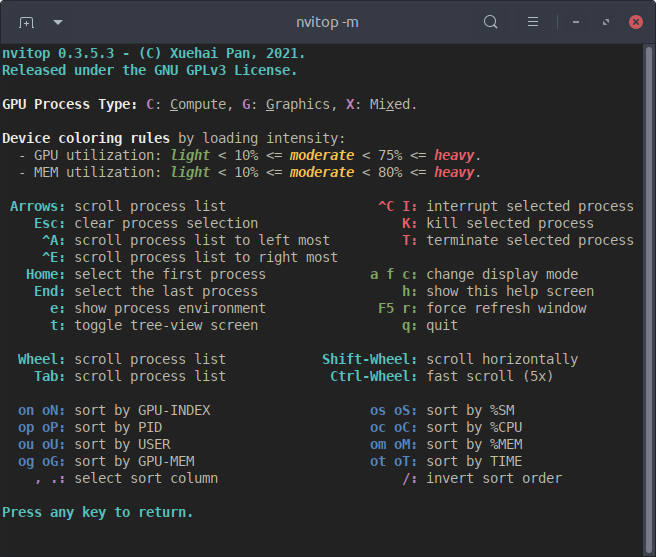Click the 'Tab:' key label
The height and width of the screenshot is (557, 656).
50,377
